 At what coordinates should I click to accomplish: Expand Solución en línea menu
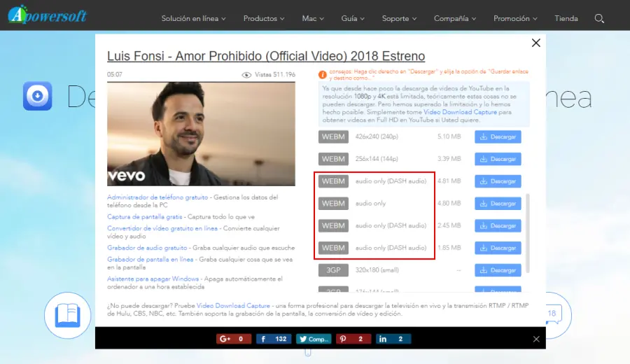[194, 18]
